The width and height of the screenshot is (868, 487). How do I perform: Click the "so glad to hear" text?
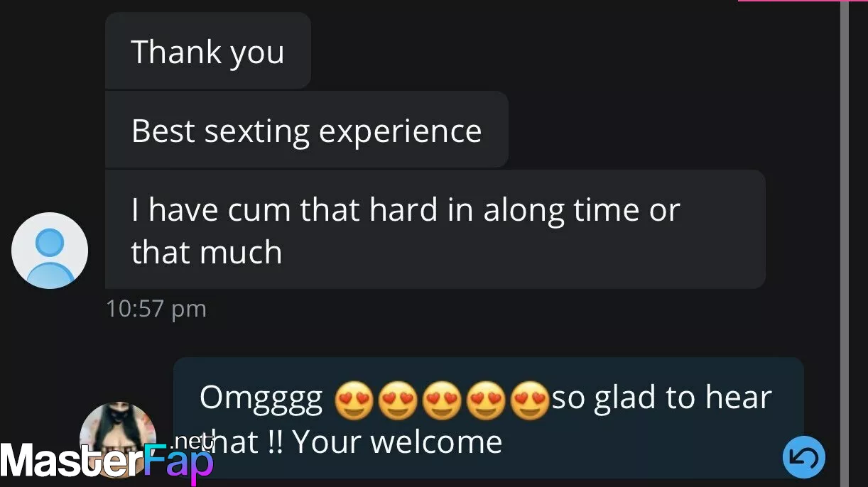(x=661, y=399)
